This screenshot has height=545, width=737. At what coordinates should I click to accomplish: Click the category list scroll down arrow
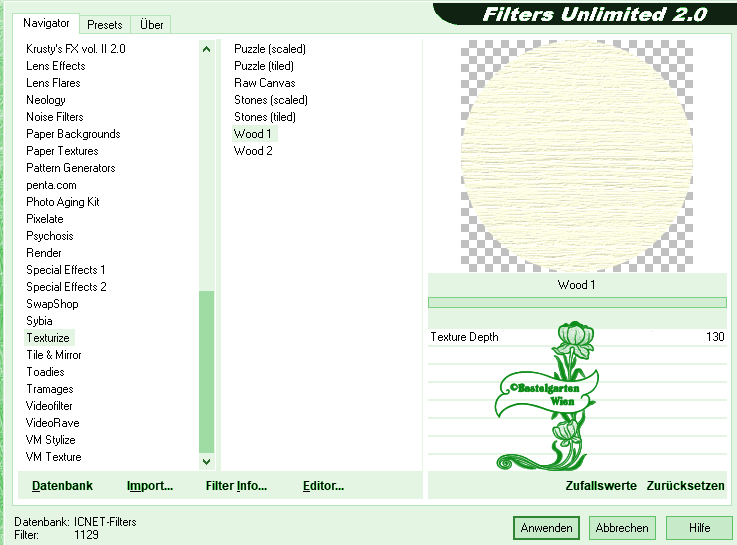[x=206, y=461]
